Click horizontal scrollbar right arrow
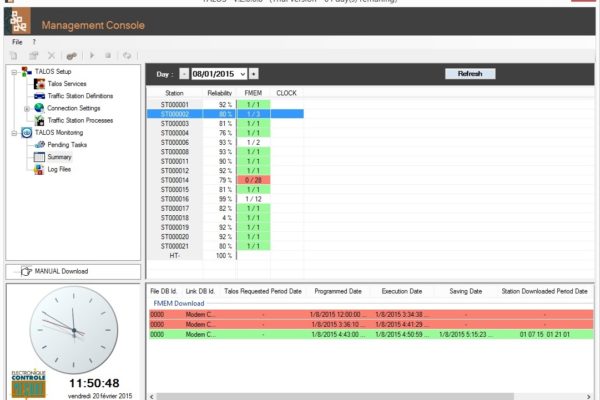 [589, 397]
